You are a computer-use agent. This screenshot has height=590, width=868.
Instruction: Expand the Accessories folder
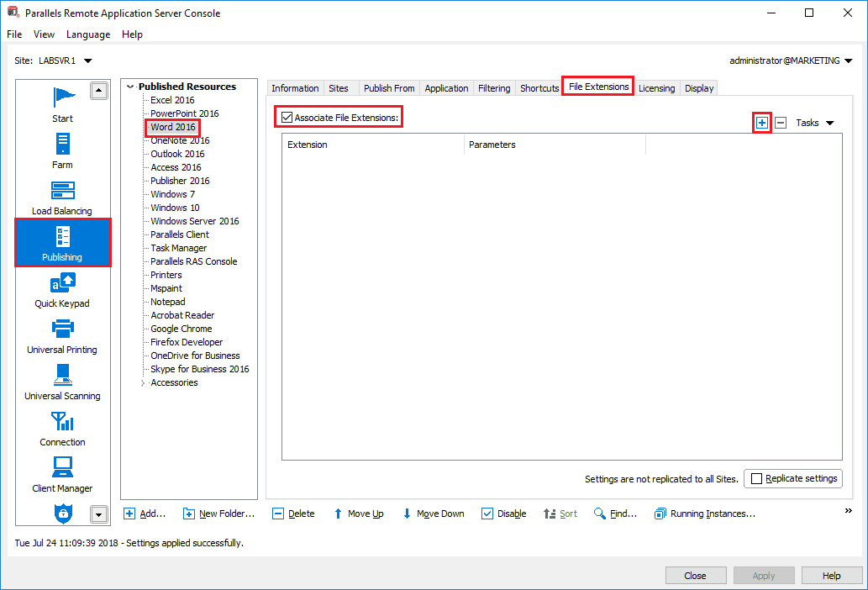coord(142,383)
